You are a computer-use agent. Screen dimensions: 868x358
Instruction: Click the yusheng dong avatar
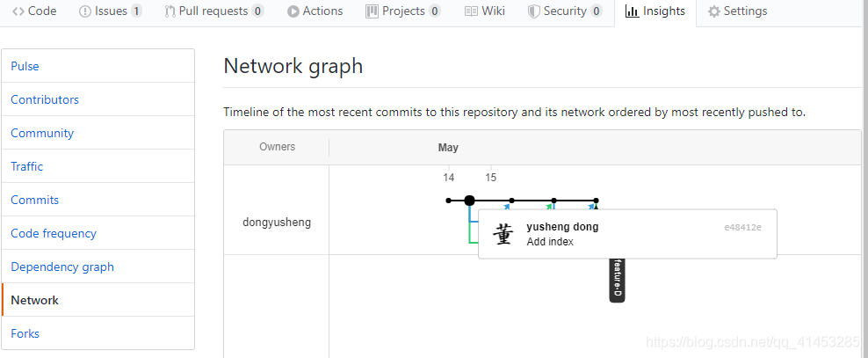coord(503,234)
